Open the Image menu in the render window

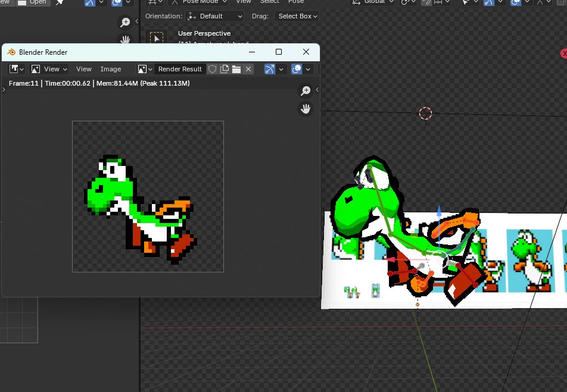coord(111,68)
